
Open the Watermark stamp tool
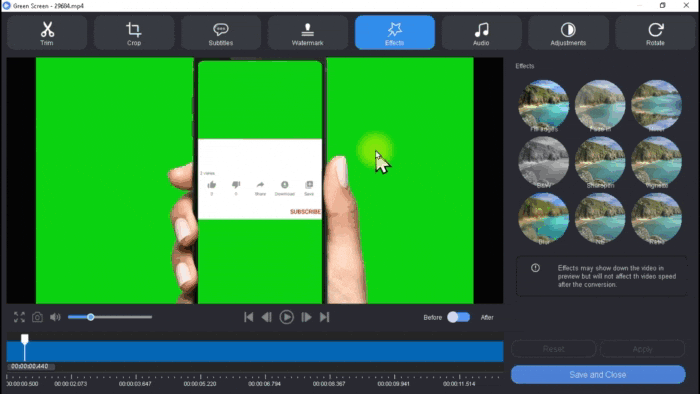click(308, 33)
